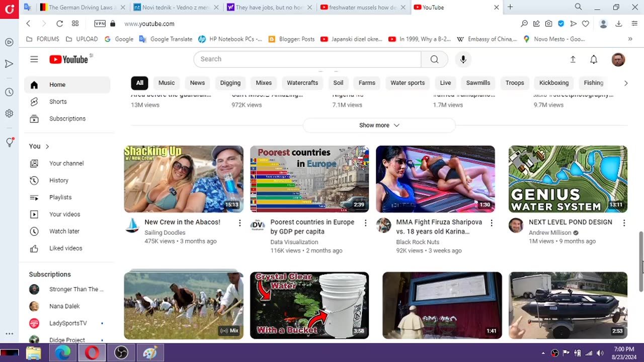Open Watch later in sidebar
The width and height of the screenshot is (644, 362).
pyautogui.click(x=67, y=231)
